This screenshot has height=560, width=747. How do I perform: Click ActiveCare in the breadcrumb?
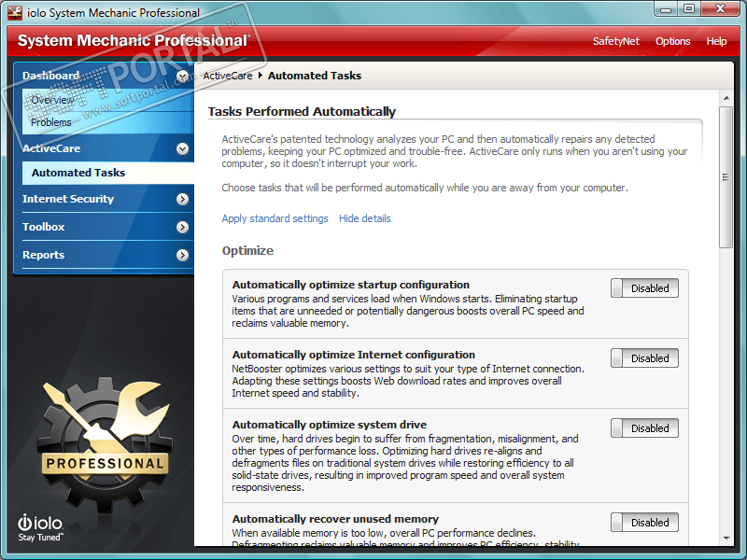[x=228, y=76]
